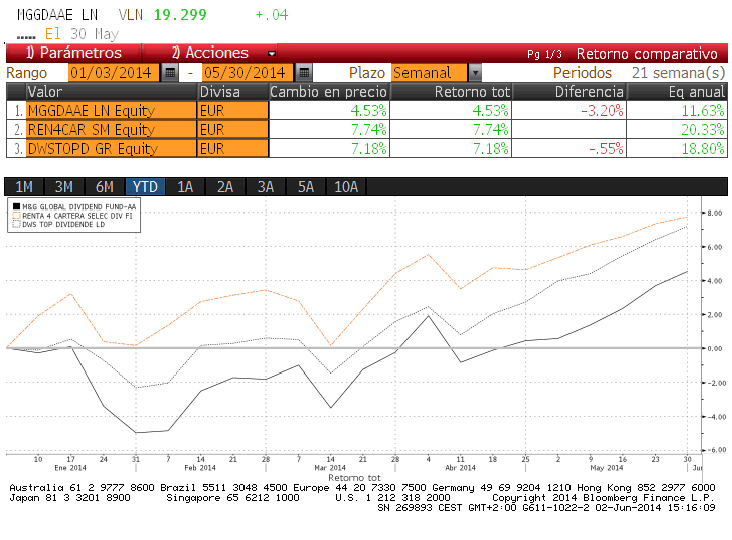The width and height of the screenshot is (732, 540).
Task: Click the Abr 2014 axis label
Action: [460, 468]
